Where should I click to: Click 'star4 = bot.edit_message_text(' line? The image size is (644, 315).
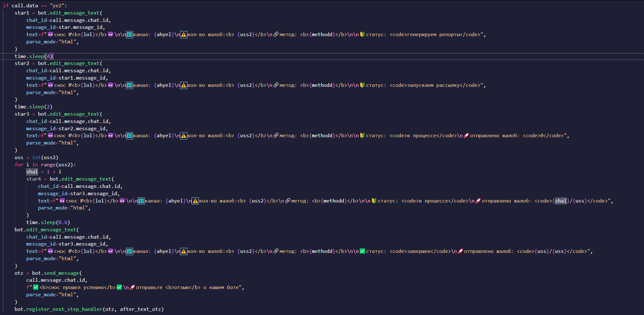pyautogui.click(x=70, y=179)
